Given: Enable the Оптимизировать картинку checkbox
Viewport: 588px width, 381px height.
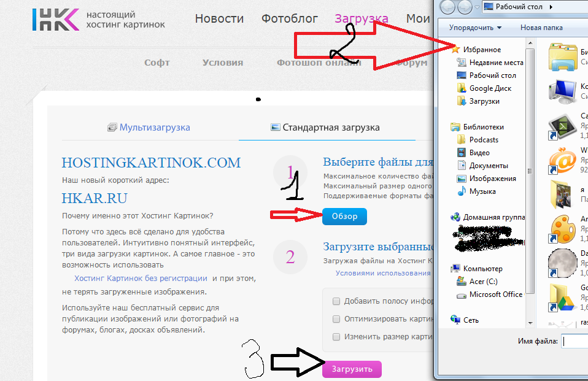Looking at the screenshot, I should pyautogui.click(x=336, y=319).
